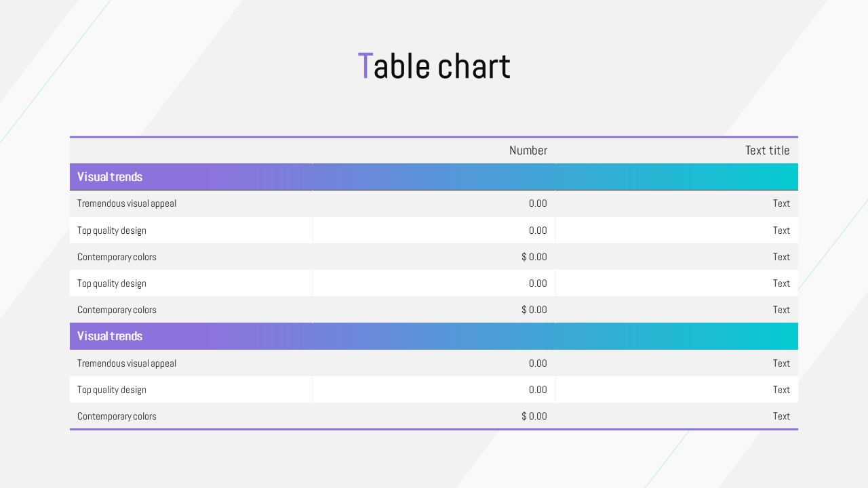Click the empty top-left header cell of the table
868x488 pixels.
click(x=190, y=150)
